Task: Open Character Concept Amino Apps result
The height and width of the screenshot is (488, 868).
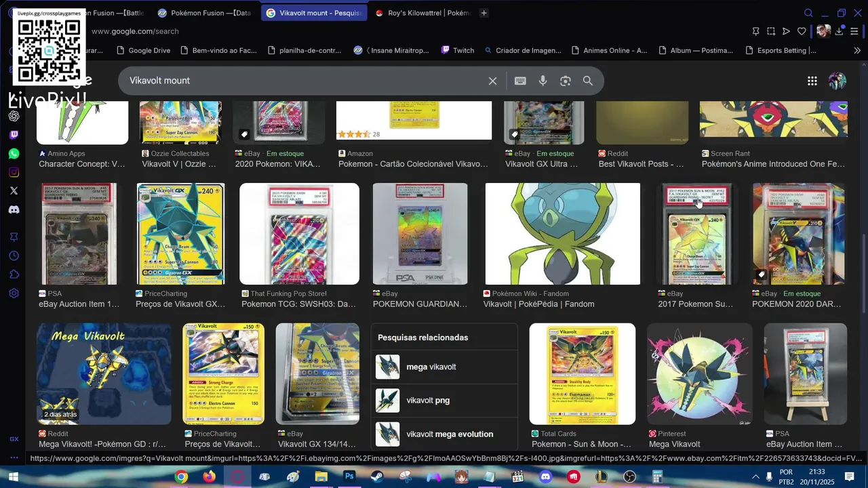Action: (x=82, y=164)
